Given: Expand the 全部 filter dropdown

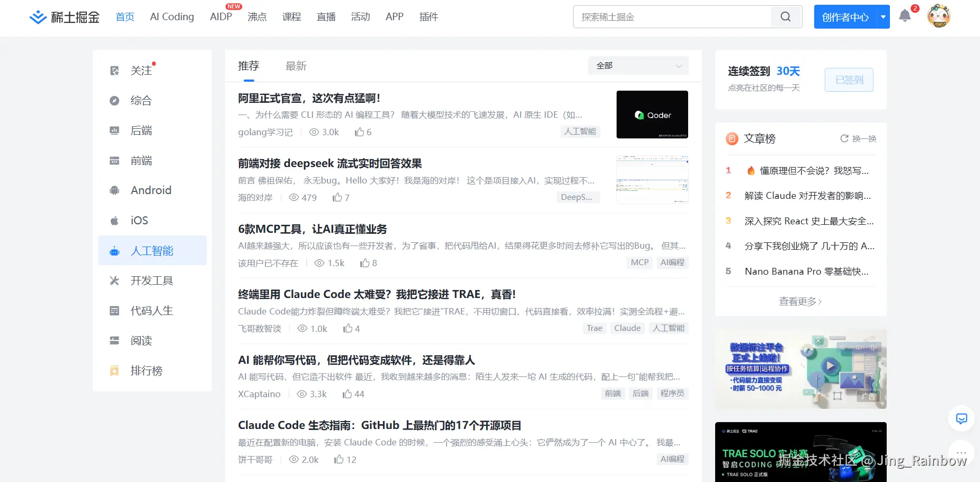Looking at the screenshot, I should [638, 66].
